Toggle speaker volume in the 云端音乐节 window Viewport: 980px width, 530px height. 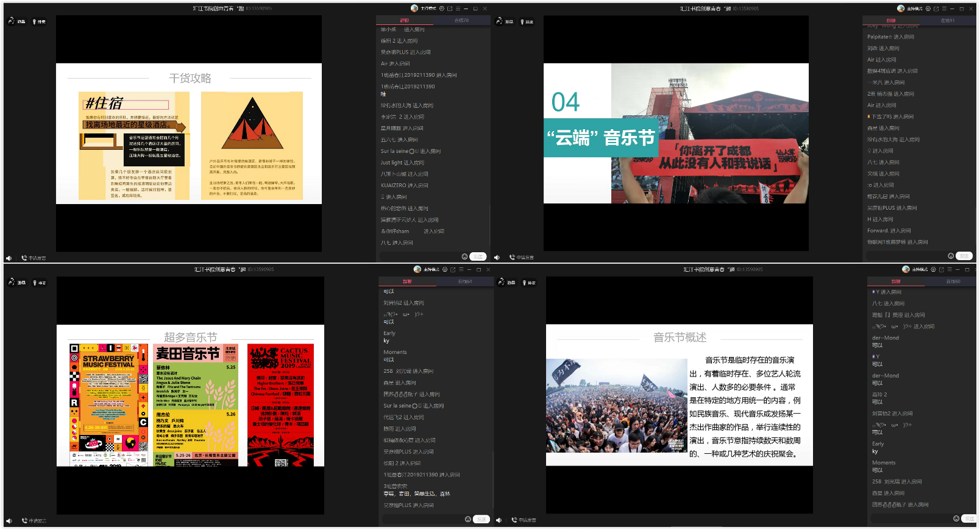(497, 258)
